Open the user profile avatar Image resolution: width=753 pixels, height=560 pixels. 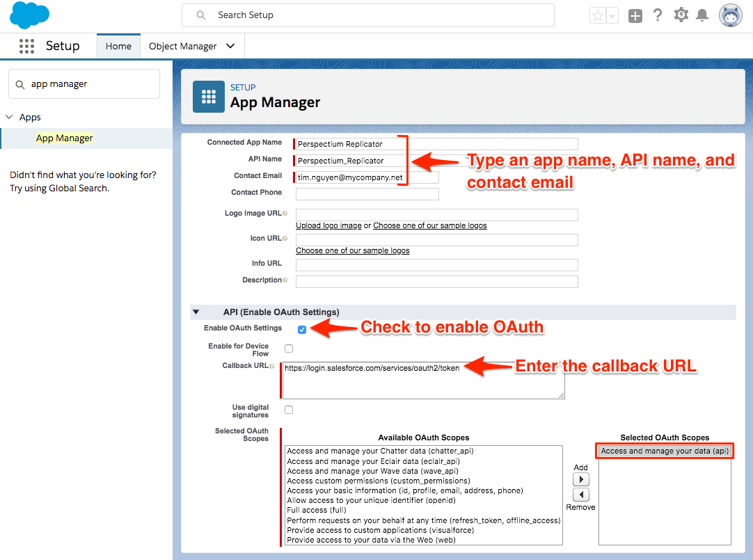click(x=731, y=15)
